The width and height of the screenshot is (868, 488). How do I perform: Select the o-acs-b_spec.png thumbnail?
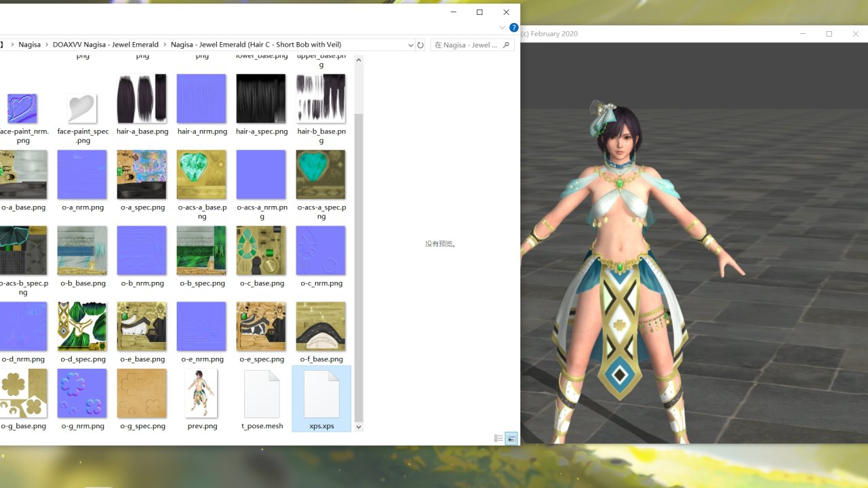coord(22,250)
